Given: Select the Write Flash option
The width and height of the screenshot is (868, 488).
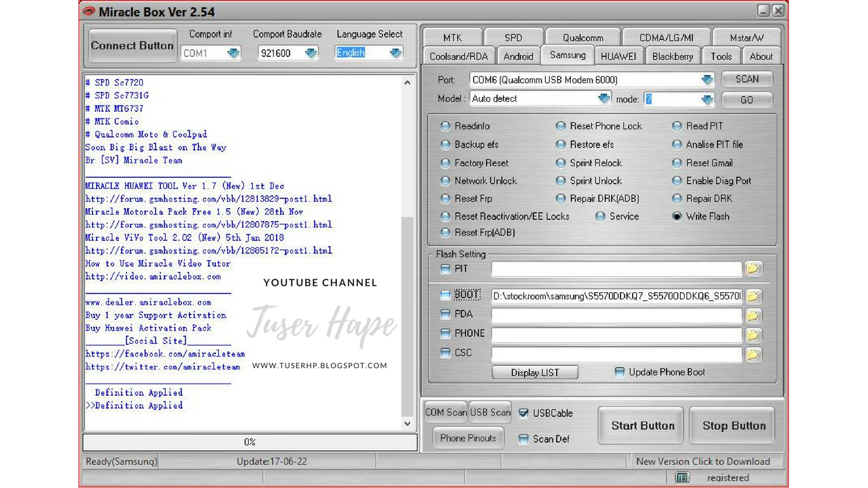Looking at the screenshot, I should click(x=677, y=216).
